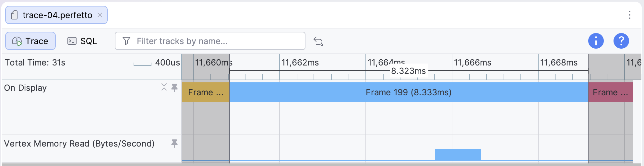
Task: Focus the Filter tracks by name field
Action: pos(210,41)
